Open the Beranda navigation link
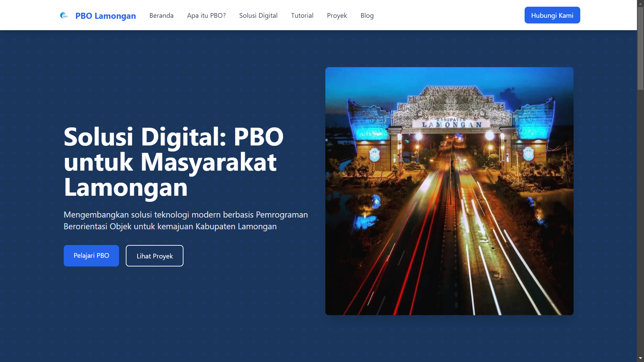The width and height of the screenshot is (644, 362). [x=161, y=15]
